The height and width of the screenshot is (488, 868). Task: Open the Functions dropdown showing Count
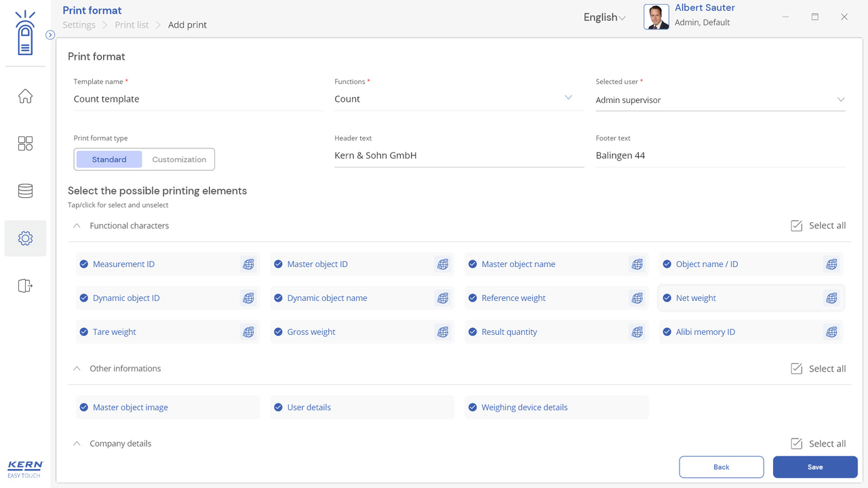pos(459,99)
